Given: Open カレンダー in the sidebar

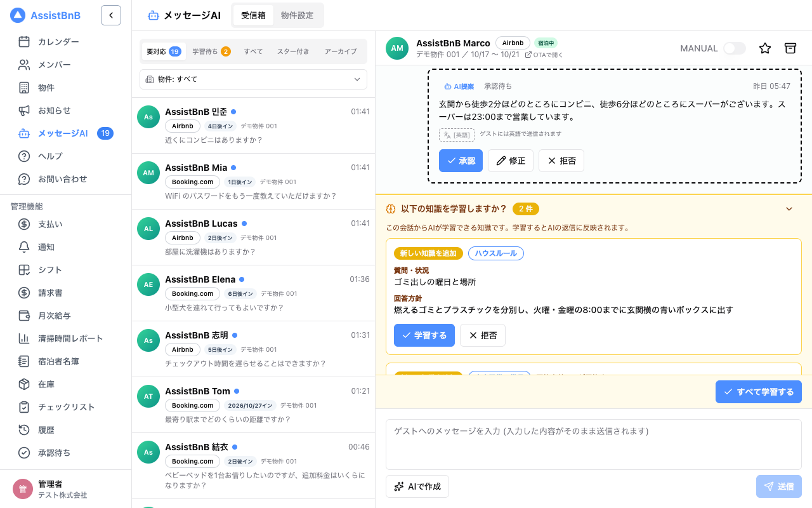Looking at the screenshot, I should click(x=66, y=42).
